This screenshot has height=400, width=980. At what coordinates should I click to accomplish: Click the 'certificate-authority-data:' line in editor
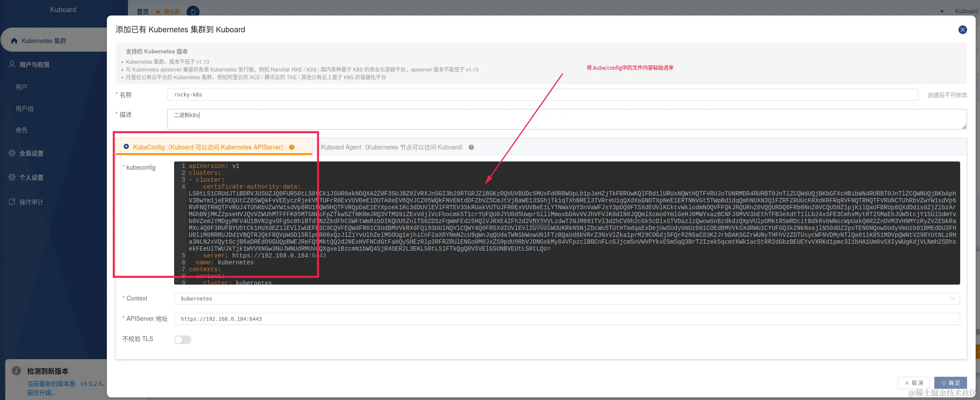click(252, 187)
